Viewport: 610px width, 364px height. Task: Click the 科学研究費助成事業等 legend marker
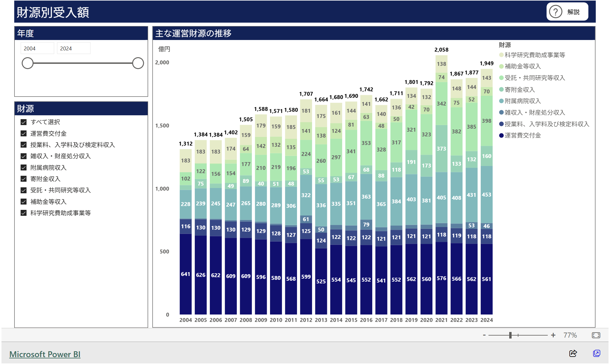(x=501, y=55)
